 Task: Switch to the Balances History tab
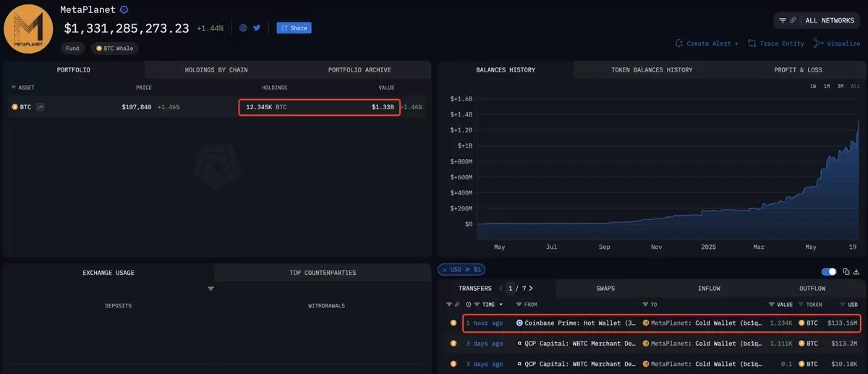[506, 70]
